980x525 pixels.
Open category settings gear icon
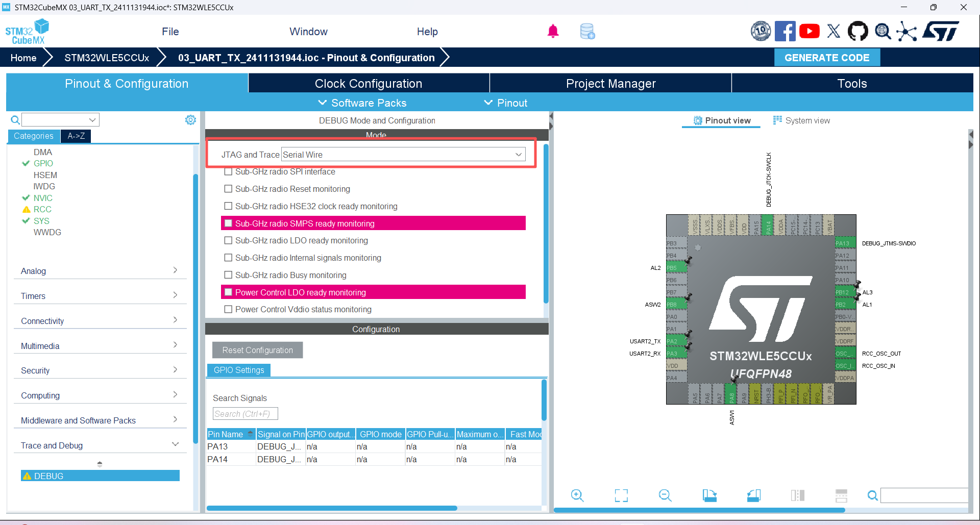pos(190,120)
